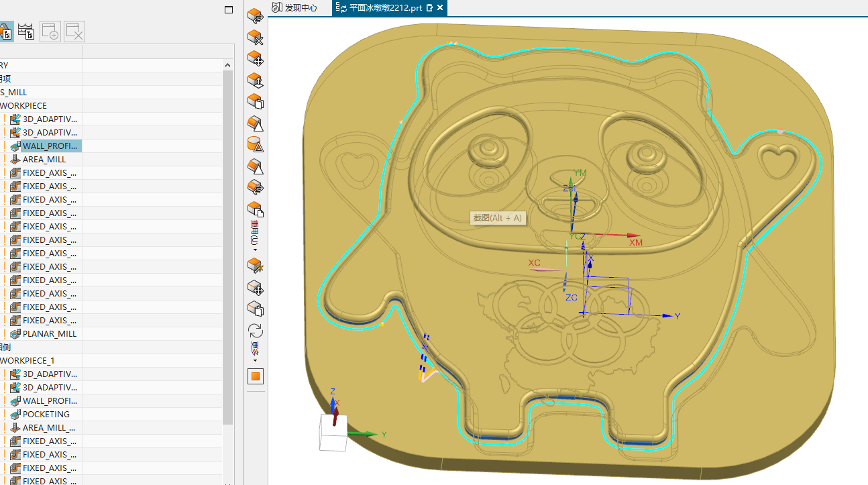Image resolution: width=868 pixels, height=485 pixels.
Task: Select the highlighted WALL_PROFI operation
Action: click(50, 146)
